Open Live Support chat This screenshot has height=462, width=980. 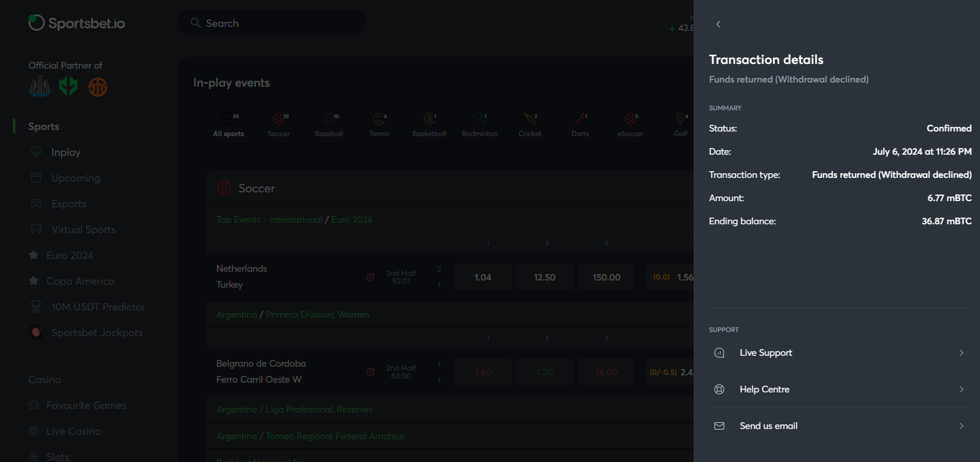pyautogui.click(x=840, y=353)
